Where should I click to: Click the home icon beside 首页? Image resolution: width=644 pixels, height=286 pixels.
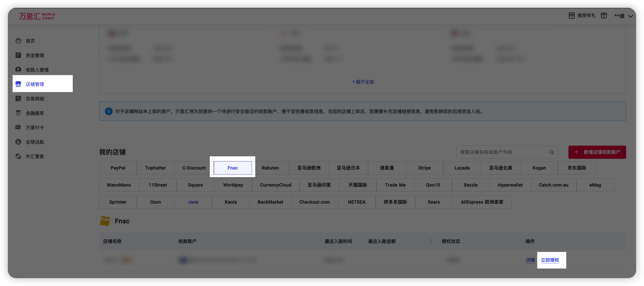coord(18,41)
